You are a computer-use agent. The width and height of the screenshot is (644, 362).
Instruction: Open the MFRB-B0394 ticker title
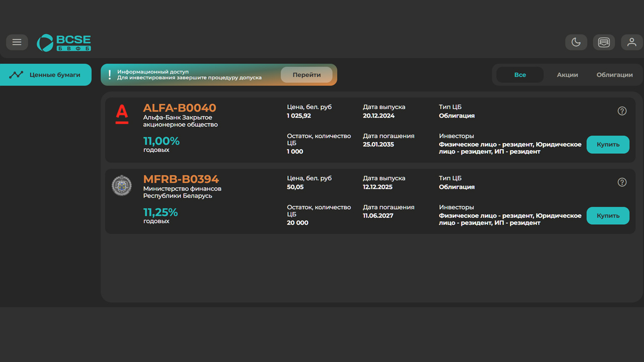(x=181, y=179)
